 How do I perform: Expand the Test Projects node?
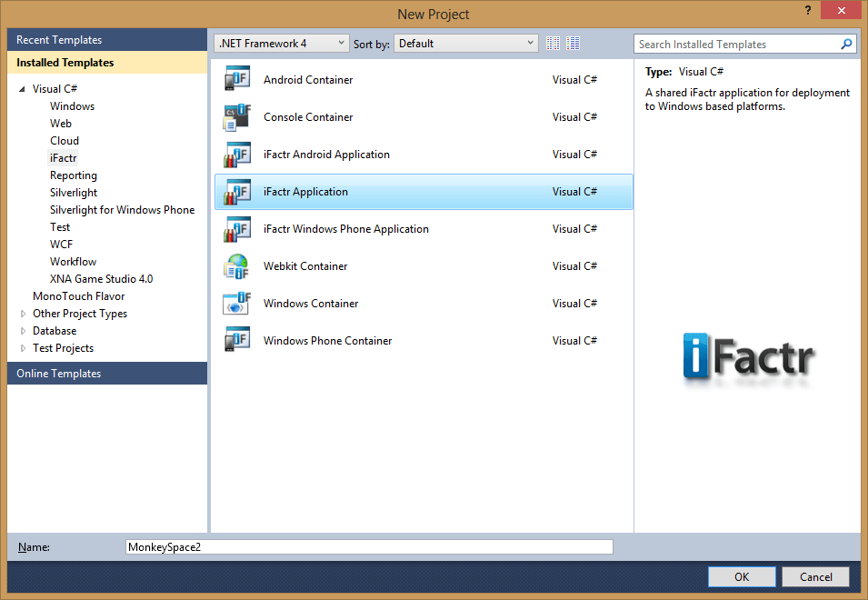(x=23, y=348)
